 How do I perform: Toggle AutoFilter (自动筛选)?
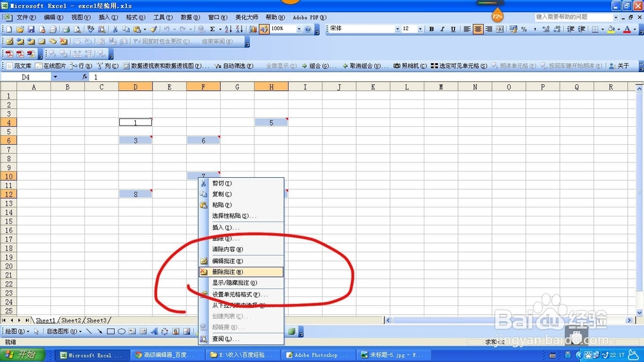tap(234, 66)
